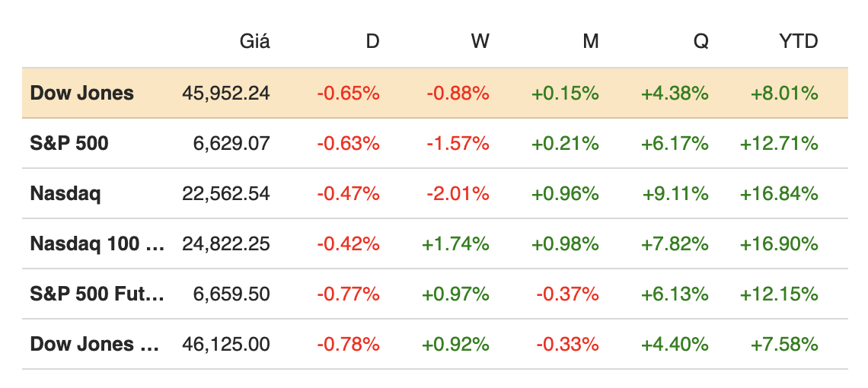Image resolution: width=868 pixels, height=388 pixels.
Task: Click the YTD column header
Action: [x=798, y=41]
